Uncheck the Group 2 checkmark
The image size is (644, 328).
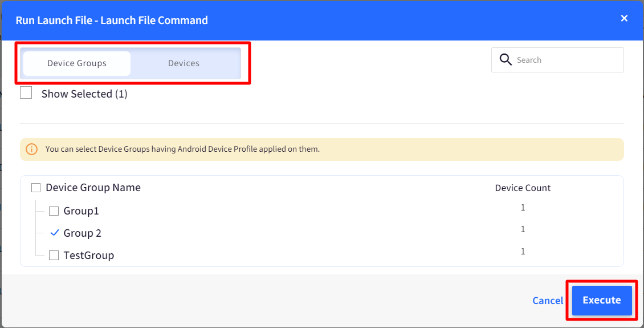pyautogui.click(x=55, y=233)
